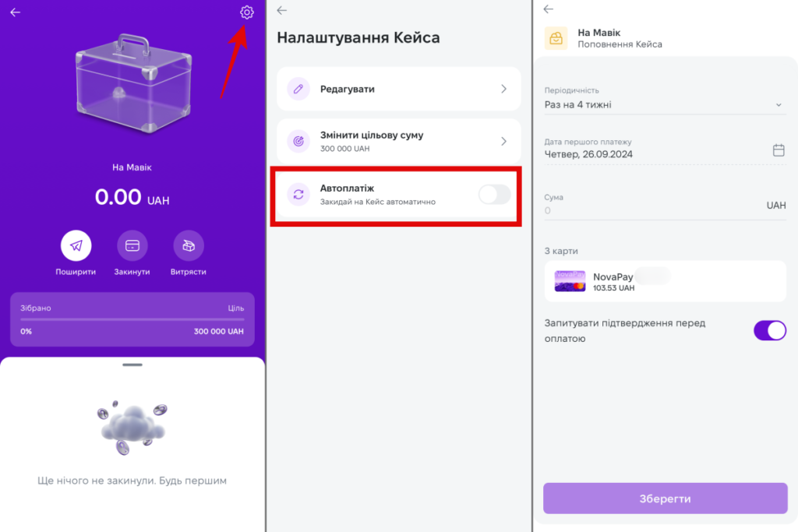Click the Зібрано progress bar
Screen dimensions: 798x532
point(132,319)
